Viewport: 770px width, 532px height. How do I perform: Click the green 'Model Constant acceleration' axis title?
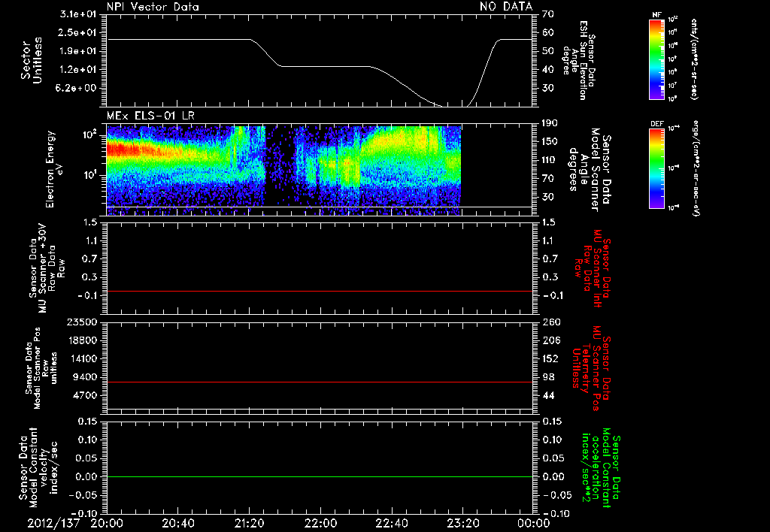tap(601, 467)
